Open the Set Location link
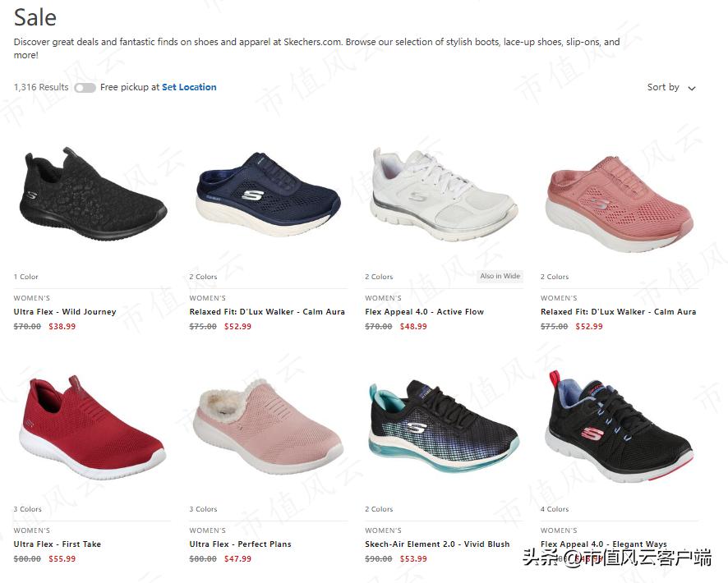Image resolution: width=728 pixels, height=583 pixels. pos(189,87)
